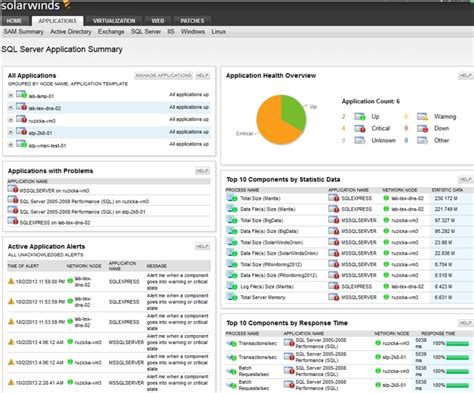Click the STATISTIC DATA column header
Image resolution: width=474 pixels, height=393 pixels.
447,190
